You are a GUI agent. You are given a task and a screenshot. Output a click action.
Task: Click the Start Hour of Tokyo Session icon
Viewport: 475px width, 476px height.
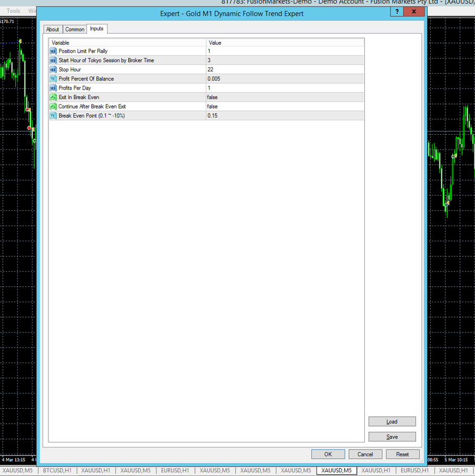pos(53,60)
